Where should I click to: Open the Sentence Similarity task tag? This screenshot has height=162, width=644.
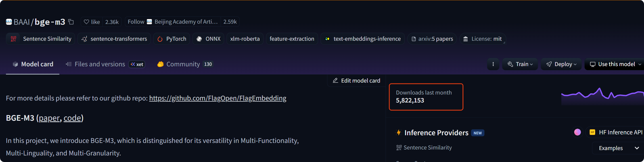click(40, 39)
